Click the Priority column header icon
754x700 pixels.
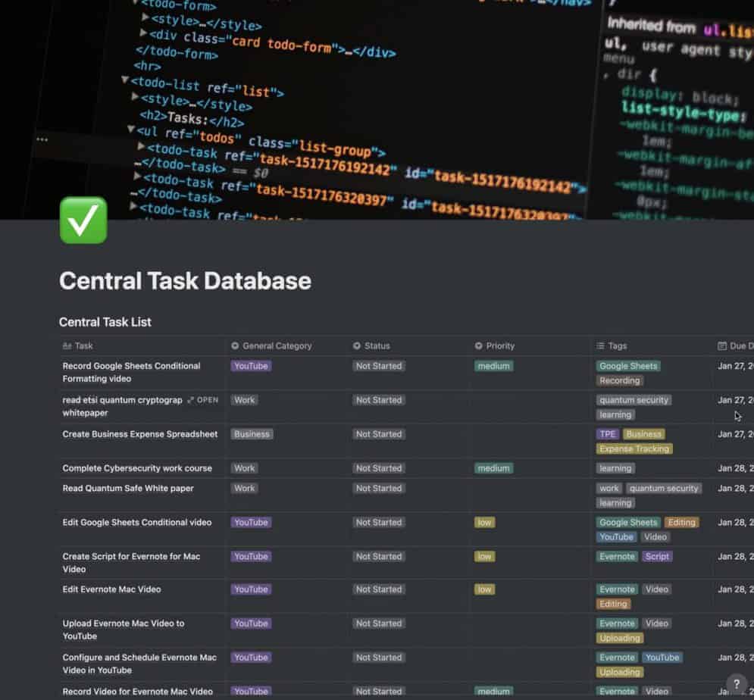point(478,345)
